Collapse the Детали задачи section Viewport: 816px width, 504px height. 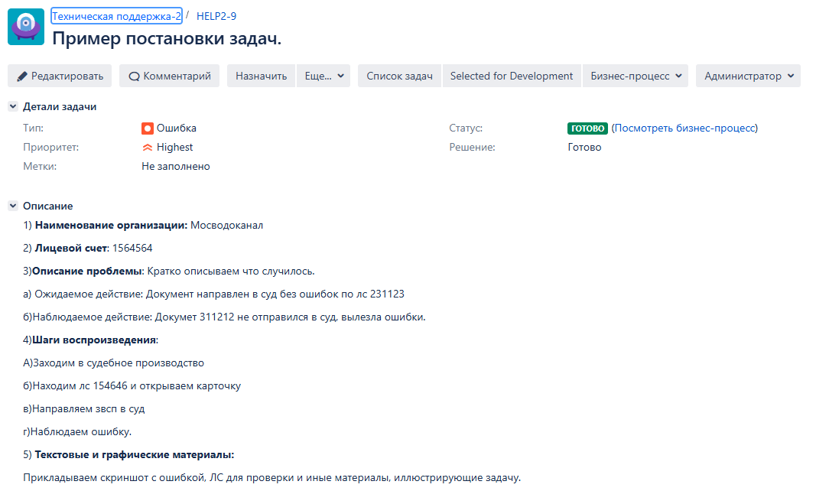click(13, 107)
